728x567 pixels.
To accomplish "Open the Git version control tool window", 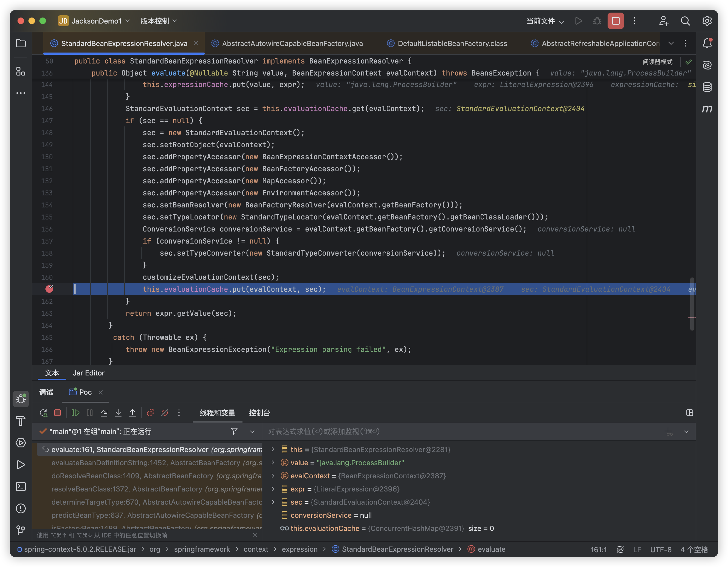I will (21, 530).
